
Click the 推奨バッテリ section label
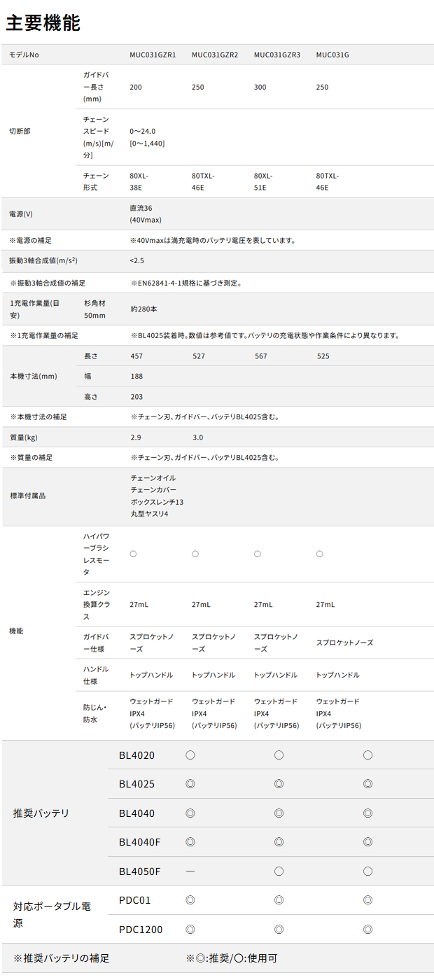[x=41, y=813]
